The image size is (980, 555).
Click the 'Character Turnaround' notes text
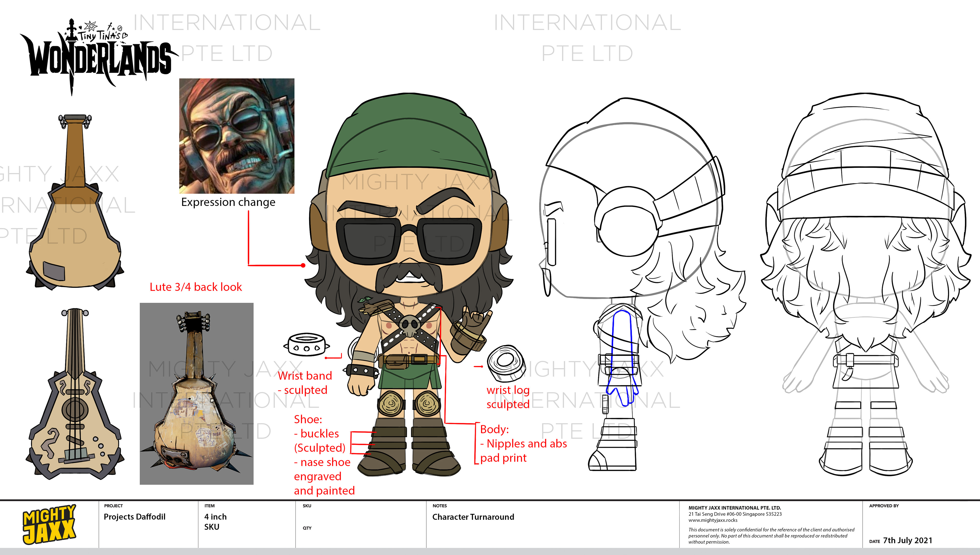473,517
